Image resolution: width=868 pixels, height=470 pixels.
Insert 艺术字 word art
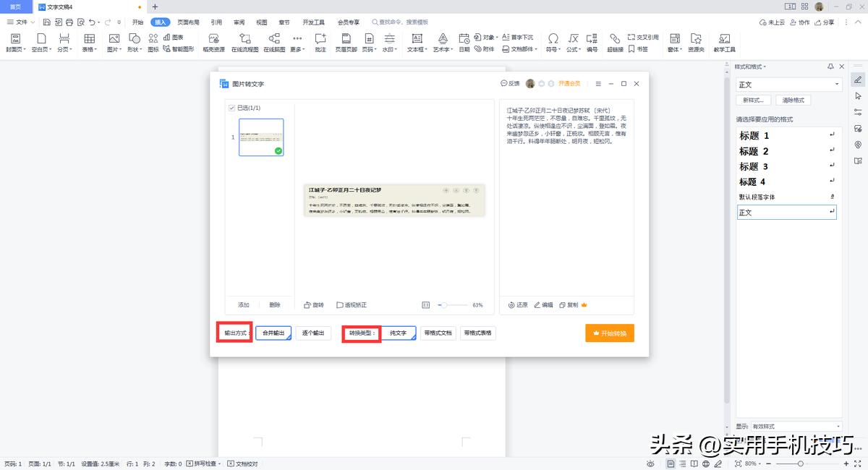click(442, 43)
